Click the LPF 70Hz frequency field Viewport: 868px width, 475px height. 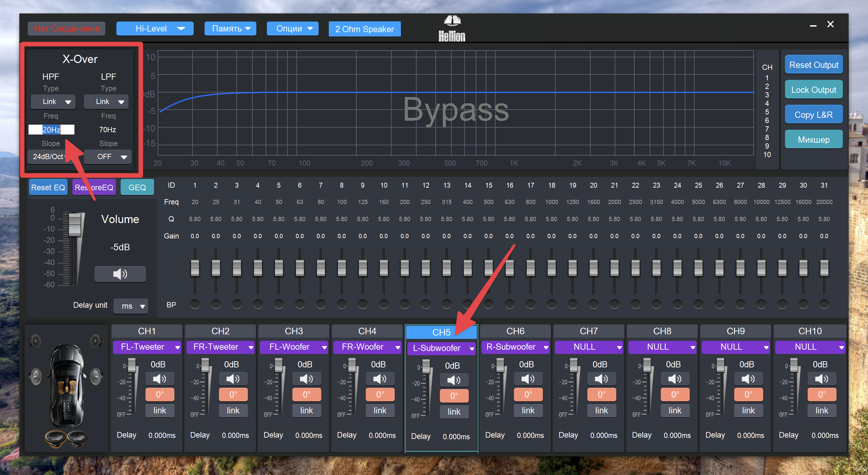[x=108, y=130]
